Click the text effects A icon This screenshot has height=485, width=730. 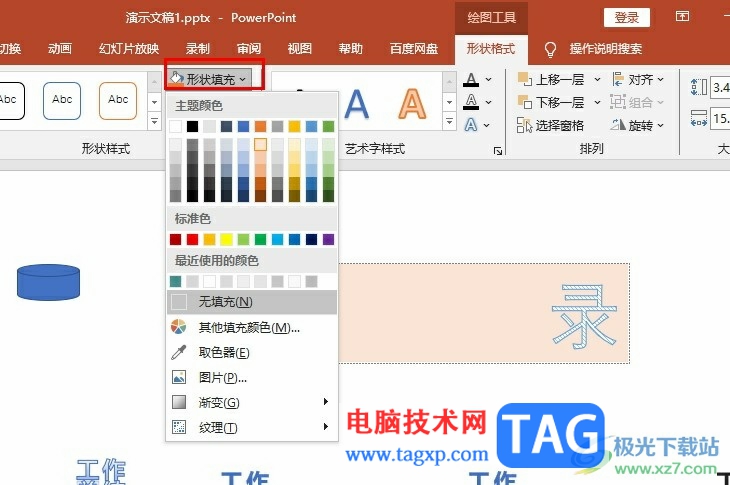pos(471,125)
